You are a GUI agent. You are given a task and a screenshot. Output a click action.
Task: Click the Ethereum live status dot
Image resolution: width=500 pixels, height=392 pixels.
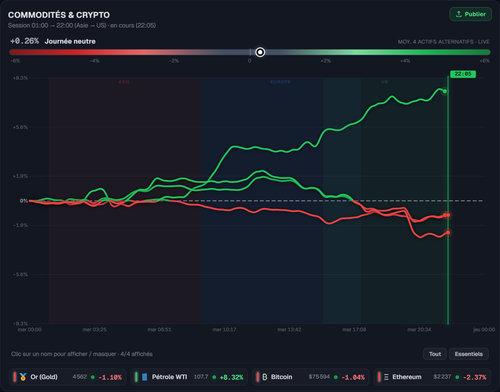(x=457, y=377)
